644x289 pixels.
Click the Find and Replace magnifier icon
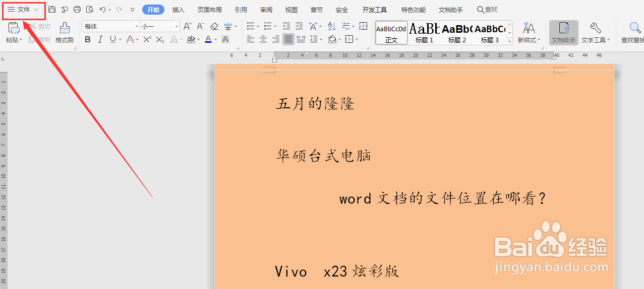[635, 28]
